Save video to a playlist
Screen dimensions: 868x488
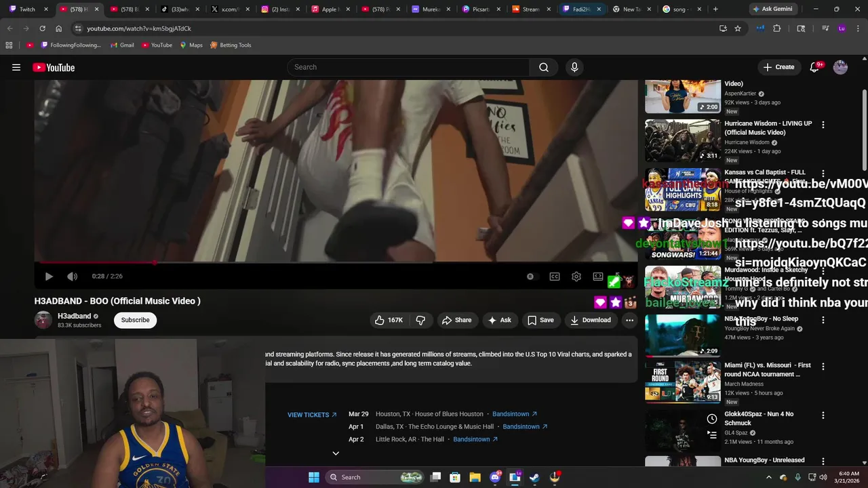pos(540,320)
